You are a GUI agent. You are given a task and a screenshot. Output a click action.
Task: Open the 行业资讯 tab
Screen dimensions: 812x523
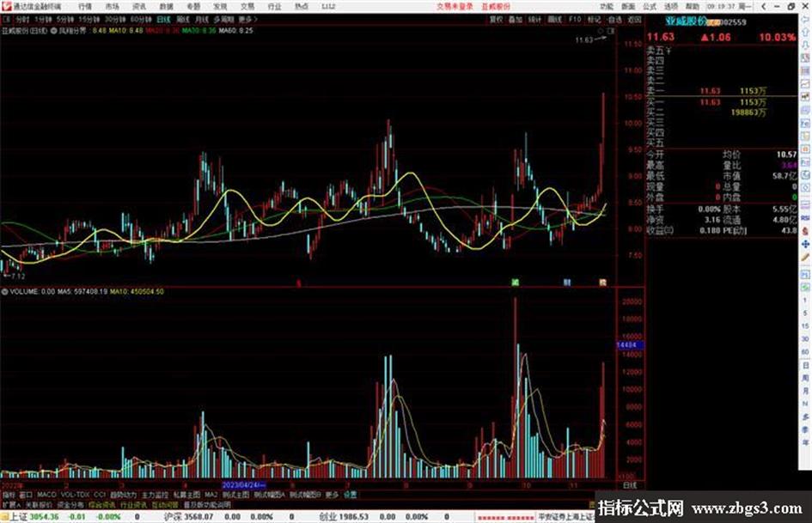click(x=133, y=505)
